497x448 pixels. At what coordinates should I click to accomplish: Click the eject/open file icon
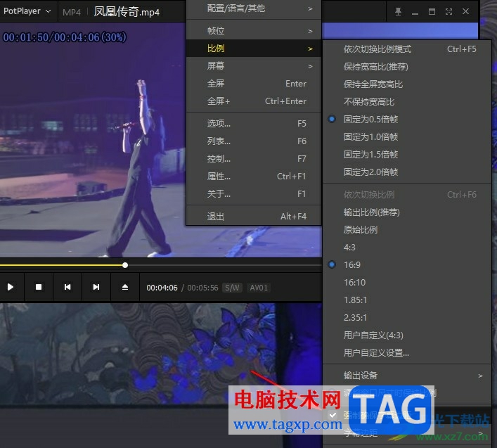click(125, 287)
